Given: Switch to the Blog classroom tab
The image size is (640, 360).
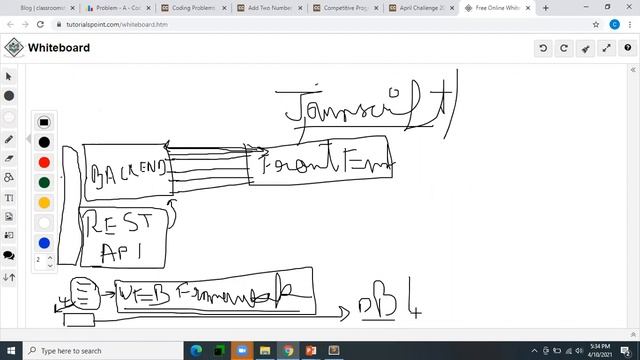Looking at the screenshot, I should [42, 8].
